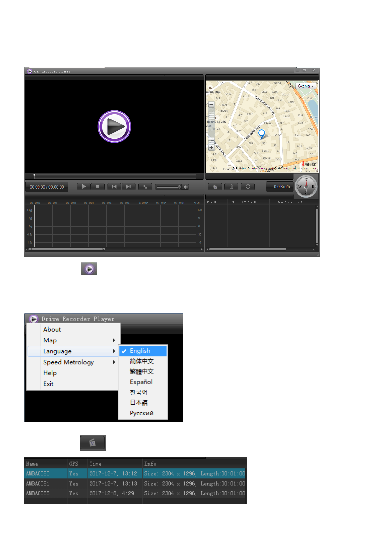
Task: Click the play button in the control bar
Action: (x=84, y=187)
